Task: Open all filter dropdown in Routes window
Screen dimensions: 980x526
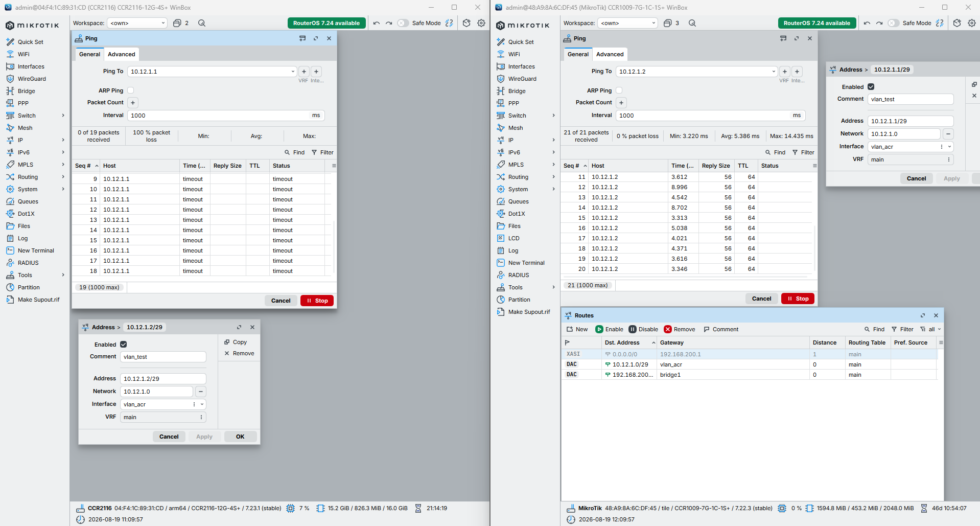Action: [x=930, y=329]
